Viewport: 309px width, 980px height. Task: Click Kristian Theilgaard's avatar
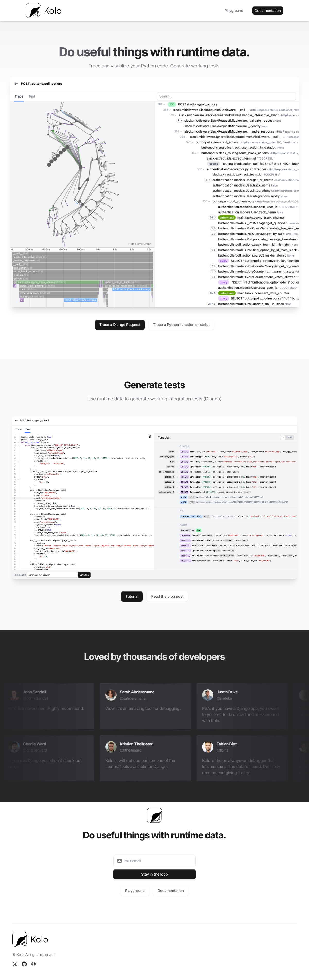pos(111,747)
